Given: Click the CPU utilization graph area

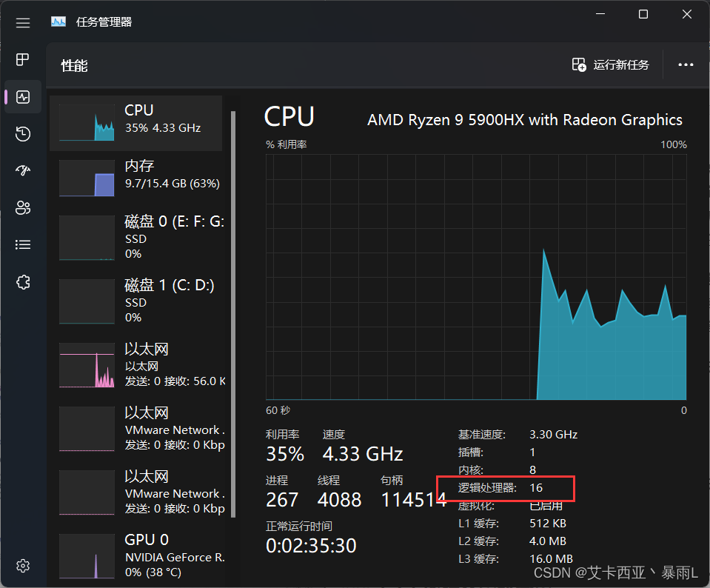Looking at the screenshot, I should 476,277.
